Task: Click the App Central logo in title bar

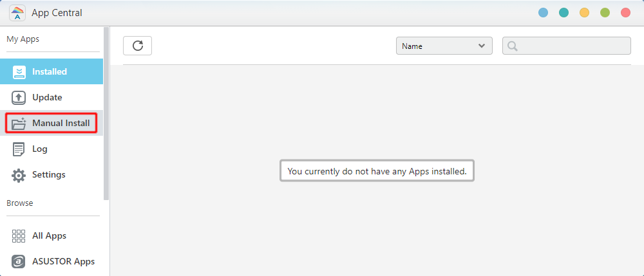Action: click(17, 13)
